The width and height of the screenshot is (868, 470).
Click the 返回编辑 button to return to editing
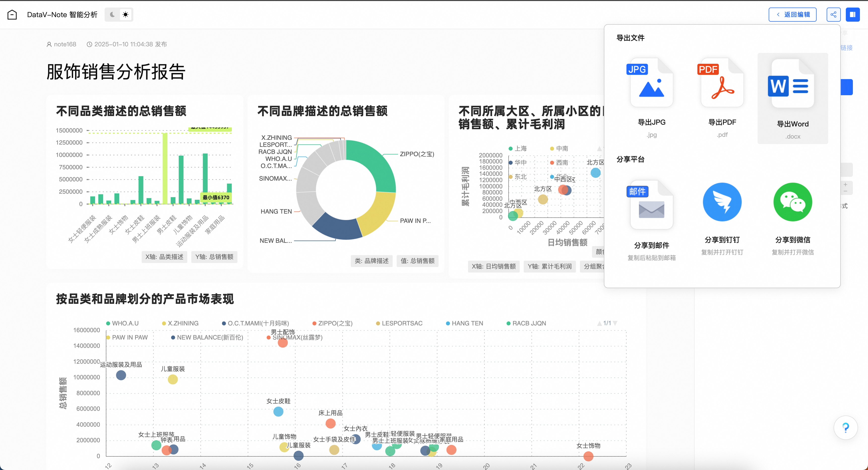coord(792,14)
